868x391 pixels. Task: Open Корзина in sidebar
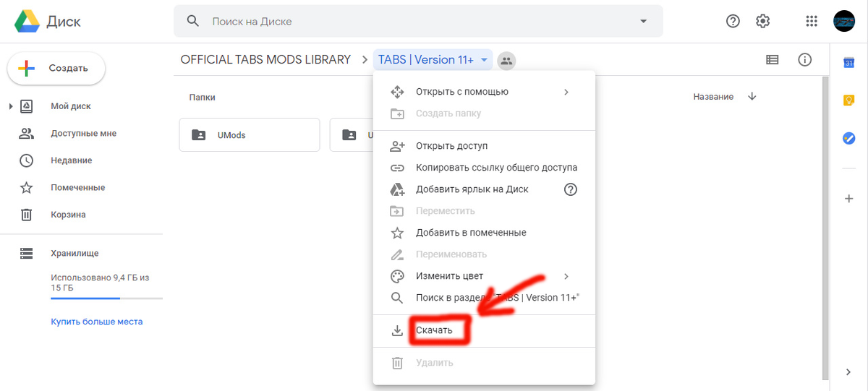68,215
